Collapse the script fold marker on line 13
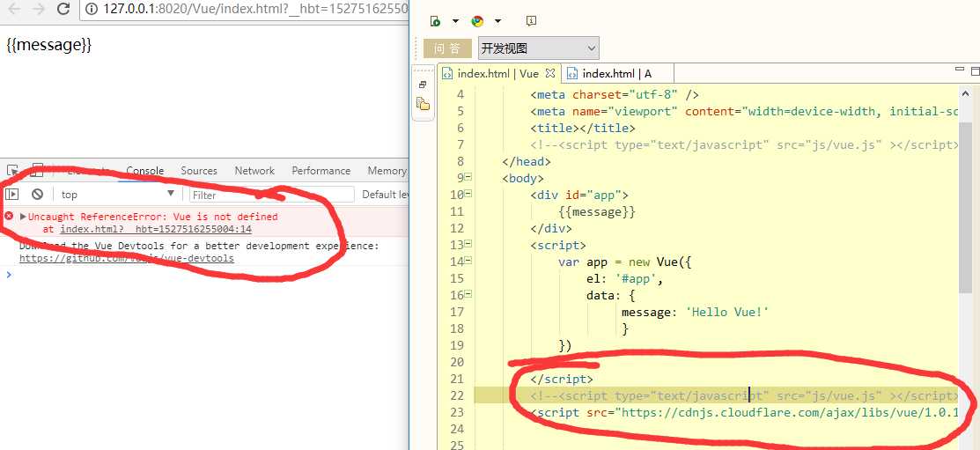Image resolution: width=980 pixels, height=450 pixels. tap(468, 245)
